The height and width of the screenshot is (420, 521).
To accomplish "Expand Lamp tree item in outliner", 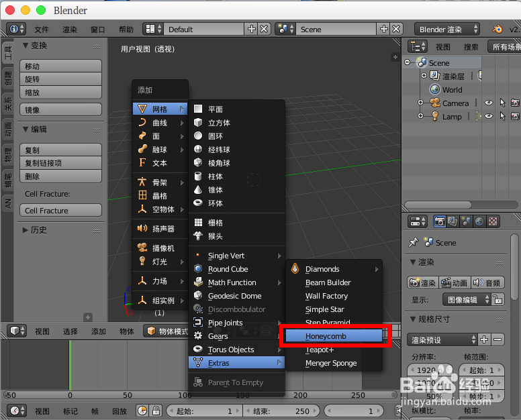I will [x=421, y=116].
